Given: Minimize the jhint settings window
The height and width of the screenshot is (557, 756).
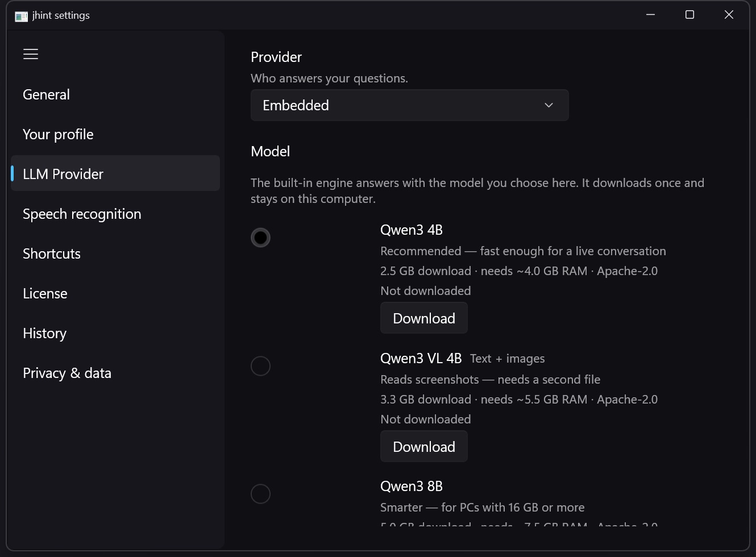Looking at the screenshot, I should 651,15.
